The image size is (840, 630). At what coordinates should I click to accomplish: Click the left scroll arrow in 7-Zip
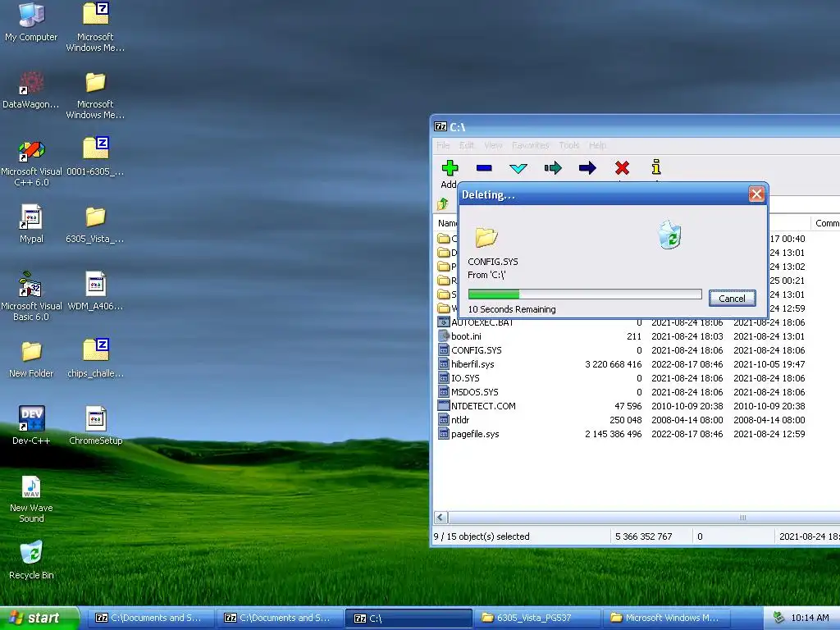441,518
